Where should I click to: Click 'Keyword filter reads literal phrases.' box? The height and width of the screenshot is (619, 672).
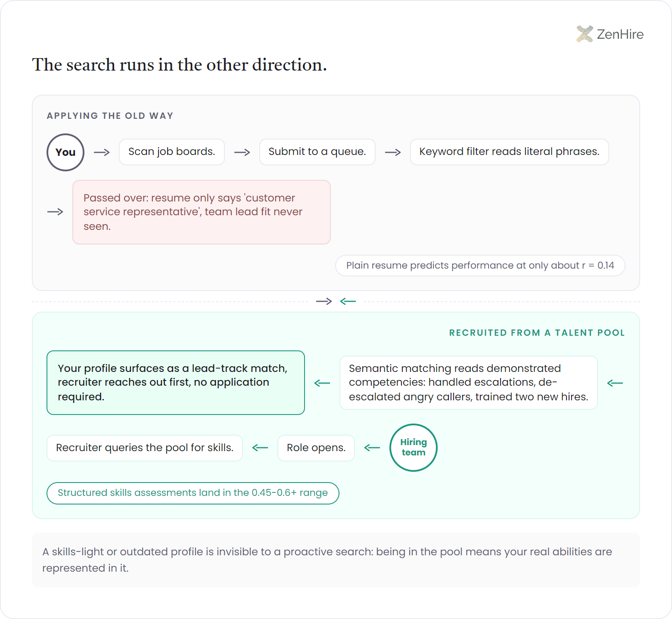tap(510, 152)
